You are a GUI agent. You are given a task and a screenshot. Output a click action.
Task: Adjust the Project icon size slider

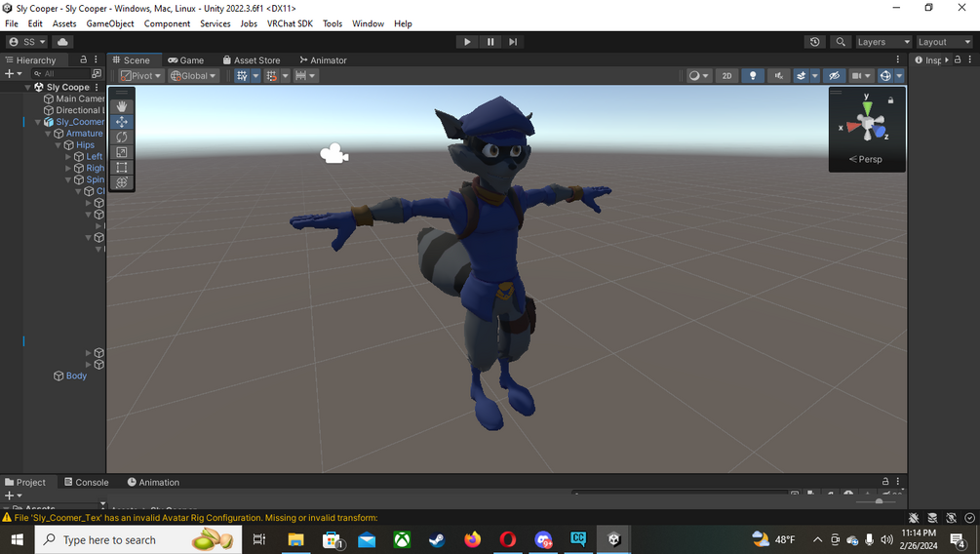pos(879,501)
